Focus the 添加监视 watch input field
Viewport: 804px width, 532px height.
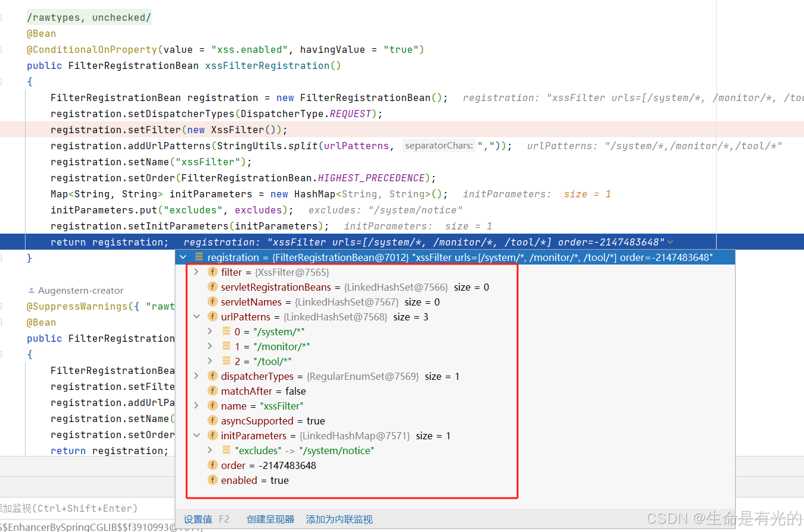88,508
